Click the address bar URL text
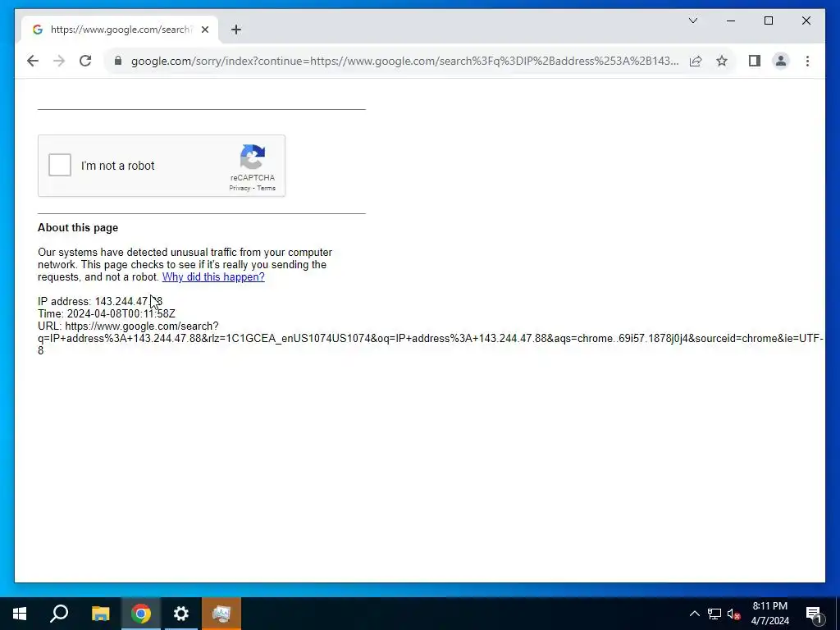 pos(405,61)
